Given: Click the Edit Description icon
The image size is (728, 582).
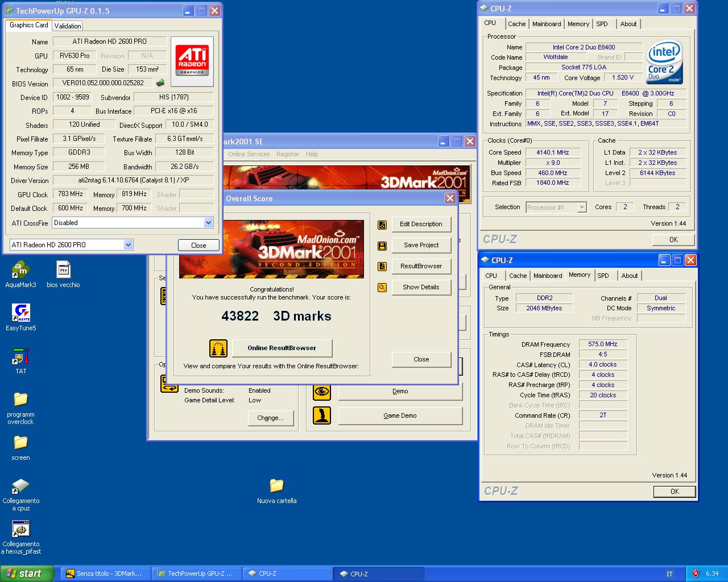Looking at the screenshot, I should 382,225.
